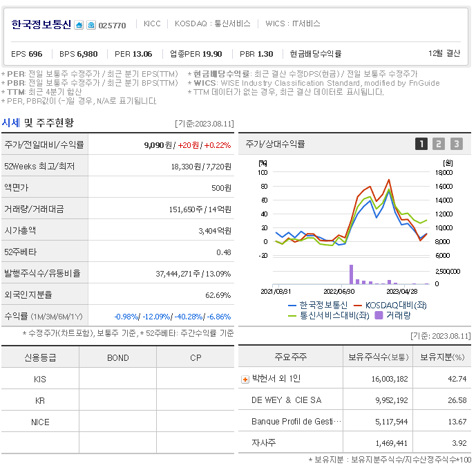Click the 외국인지분율 value 62.69%

pyautogui.click(x=218, y=295)
